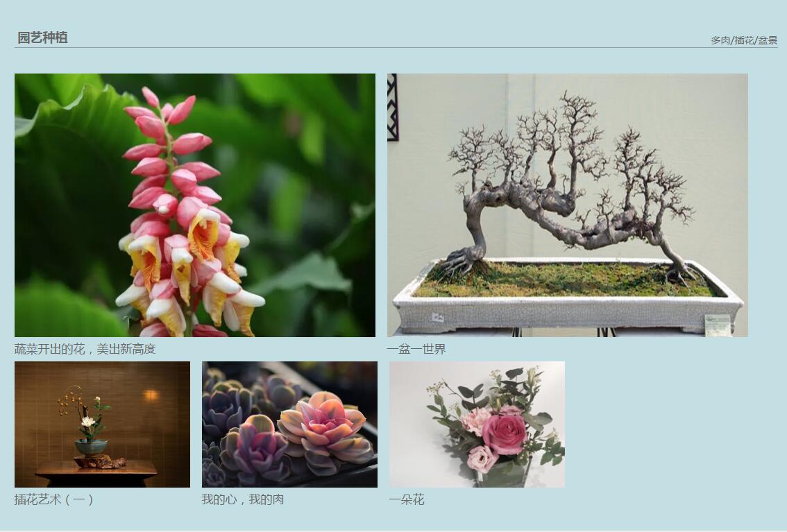The height and width of the screenshot is (532, 787).
Task: Open the 插花 category link
Action: point(744,41)
